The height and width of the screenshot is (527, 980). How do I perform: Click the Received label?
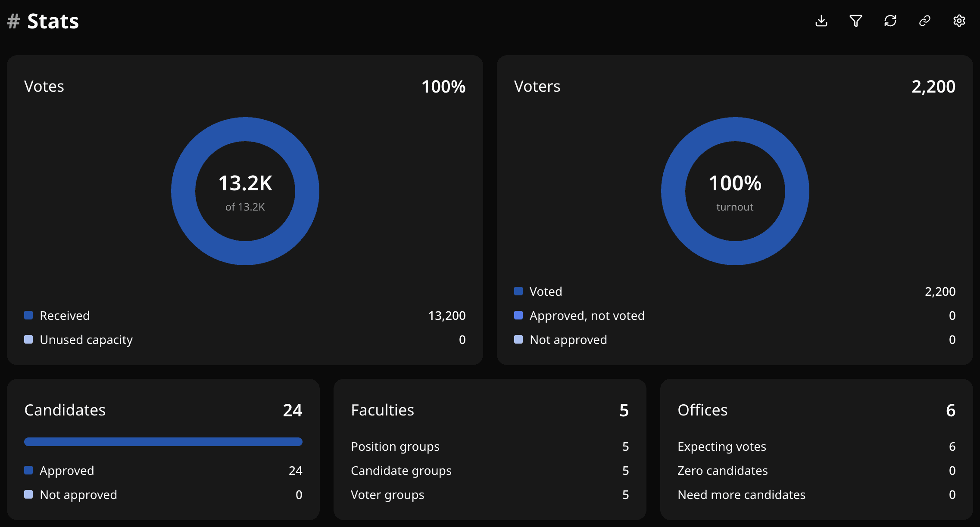tap(65, 316)
